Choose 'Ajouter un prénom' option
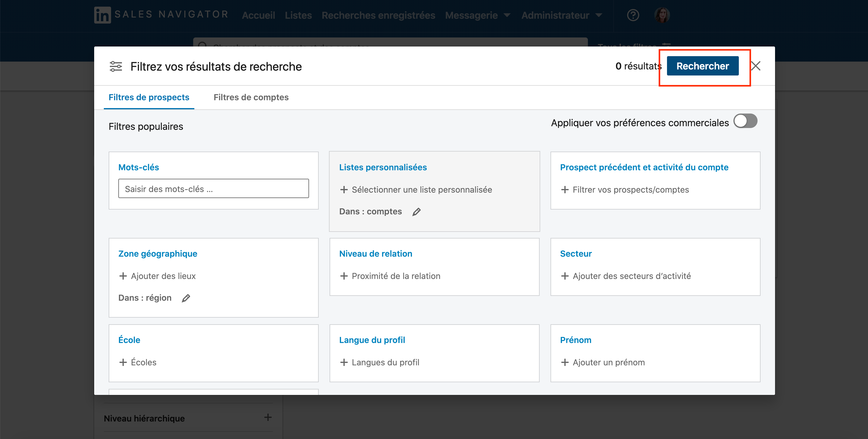 click(608, 362)
